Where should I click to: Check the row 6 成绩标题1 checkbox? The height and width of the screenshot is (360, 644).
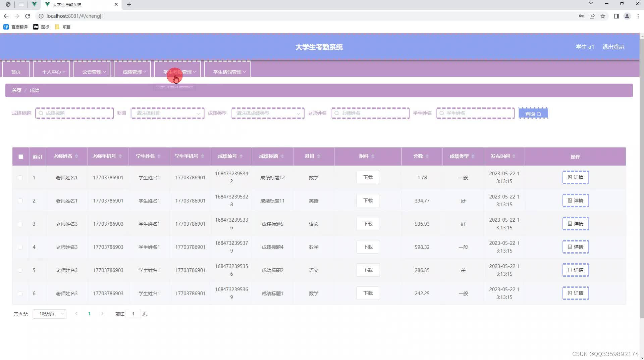point(20,294)
